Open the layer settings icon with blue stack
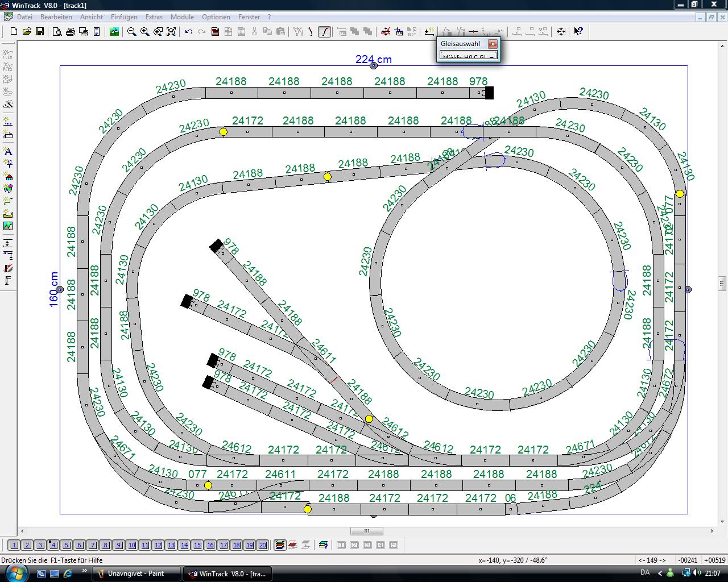Viewport: 728px width, 582px height. click(324, 545)
